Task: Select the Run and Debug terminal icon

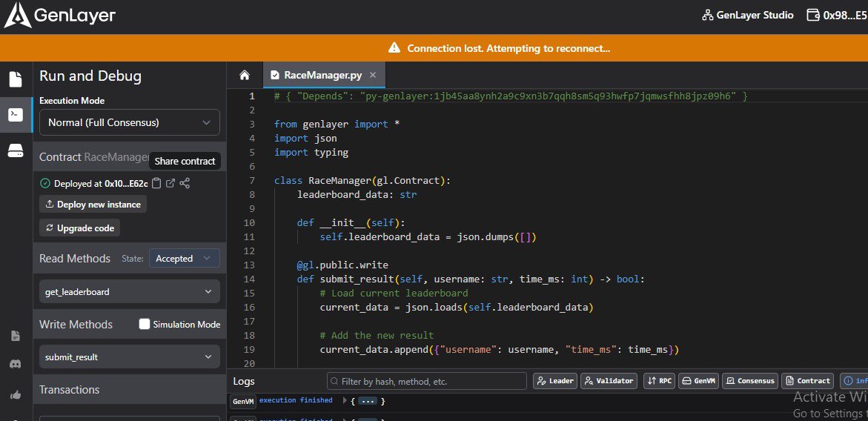Action: click(16, 115)
